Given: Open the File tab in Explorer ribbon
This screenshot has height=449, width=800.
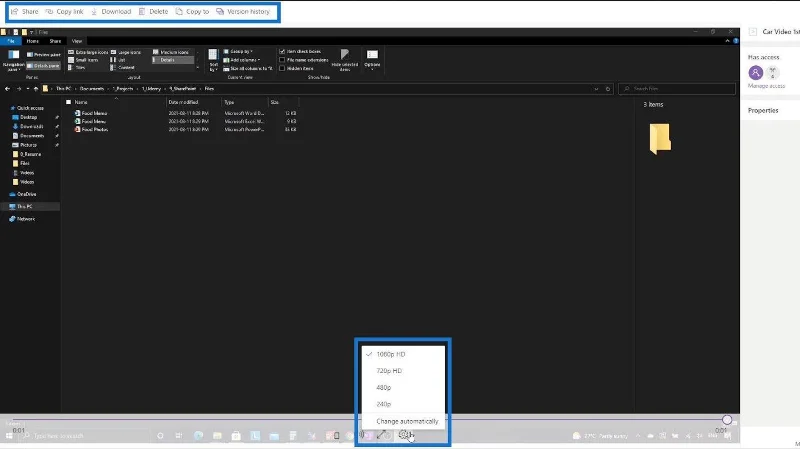Looking at the screenshot, I should tap(11, 41).
